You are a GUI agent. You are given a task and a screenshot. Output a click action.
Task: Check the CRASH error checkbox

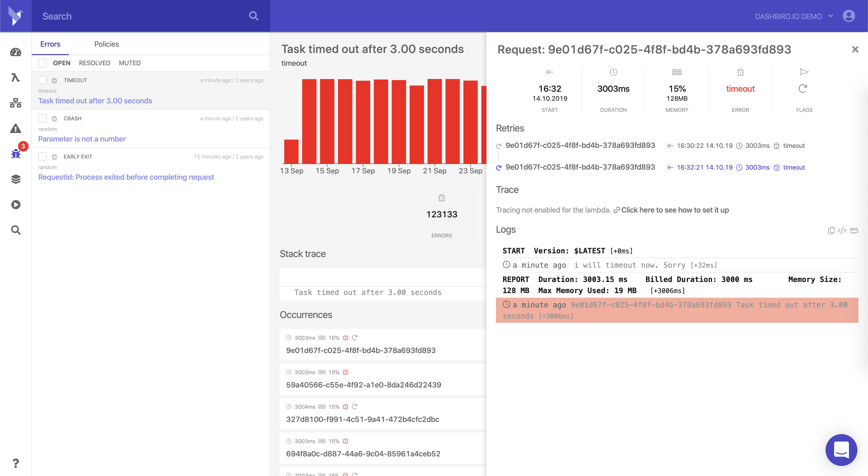[x=42, y=118]
